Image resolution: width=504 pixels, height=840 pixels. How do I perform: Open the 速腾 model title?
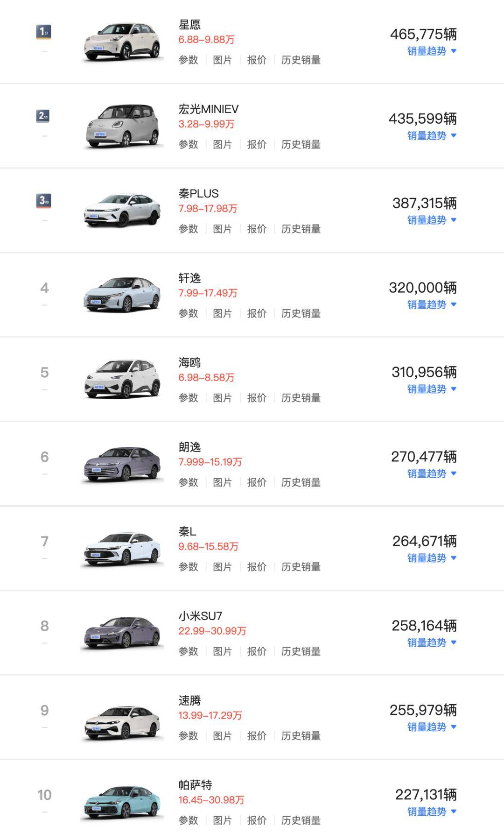[189, 701]
